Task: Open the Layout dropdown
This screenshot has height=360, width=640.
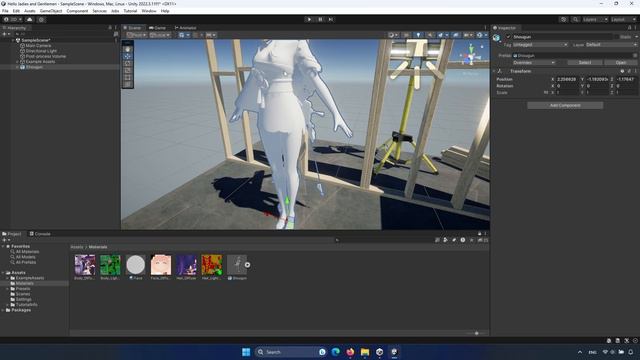Action: tap(623, 19)
